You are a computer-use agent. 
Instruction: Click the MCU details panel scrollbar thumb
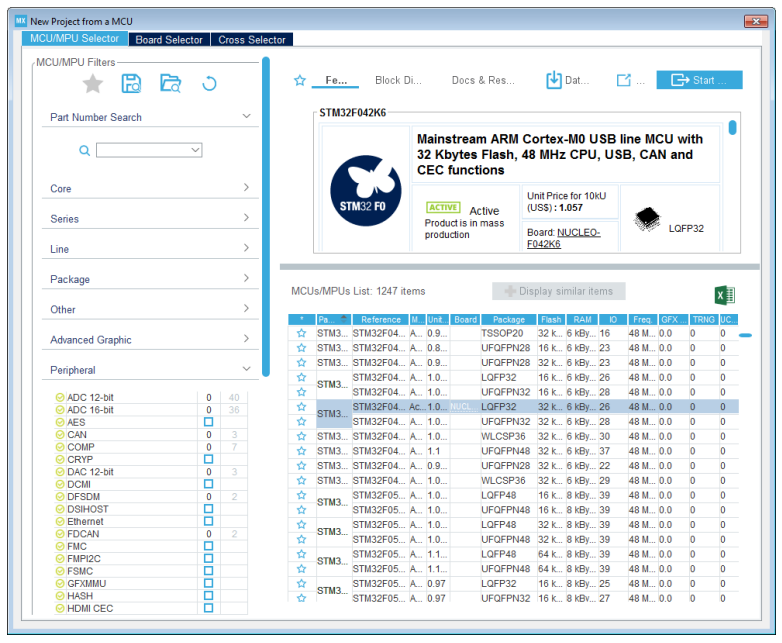point(732,128)
